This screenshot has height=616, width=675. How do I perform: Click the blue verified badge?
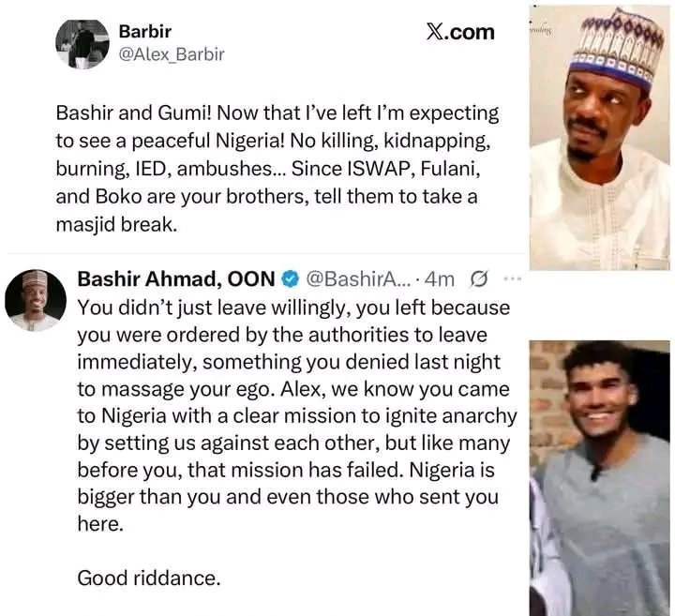pyautogui.click(x=291, y=278)
